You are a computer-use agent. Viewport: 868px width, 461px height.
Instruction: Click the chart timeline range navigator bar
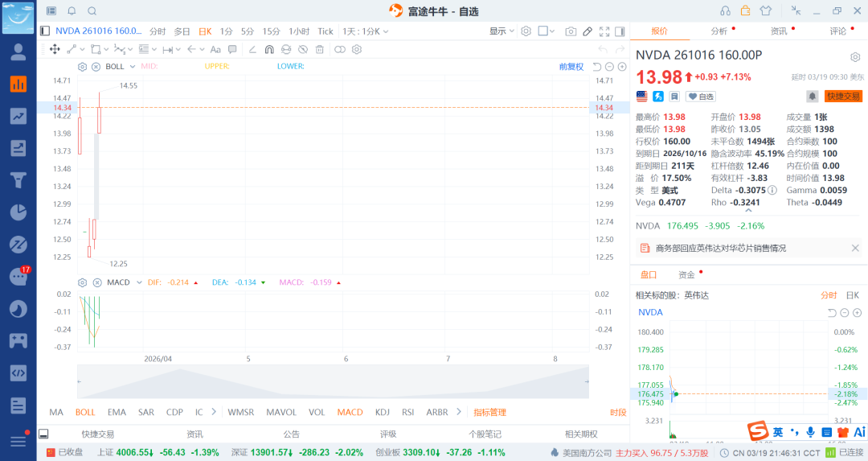[333, 382]
